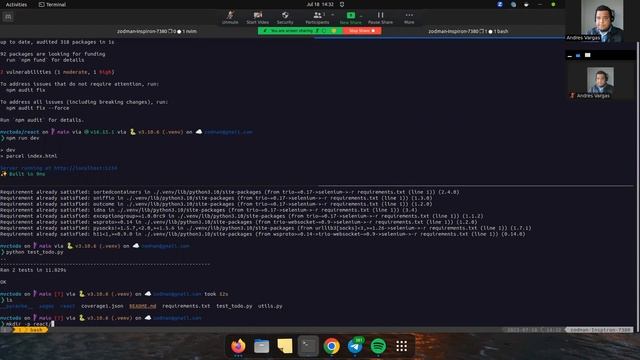The image size is (640, 360).
Task: Expand the New Share caret arrow
Action: [361, 16]
